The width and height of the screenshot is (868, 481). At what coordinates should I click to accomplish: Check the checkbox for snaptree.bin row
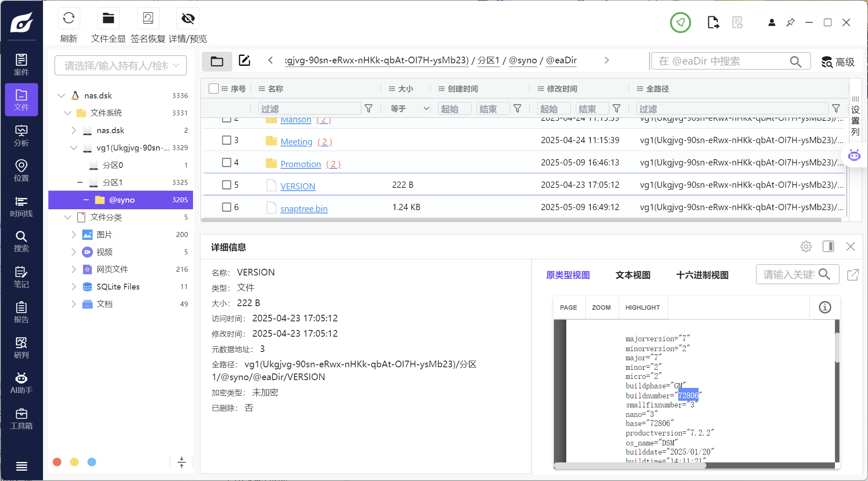(227, 207)
